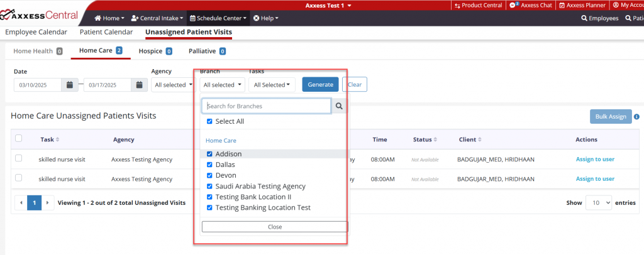Click the branch search magnifier icon
Viewport: 644px width, 255px height.
pyautogui.click(x=339, y=106)
